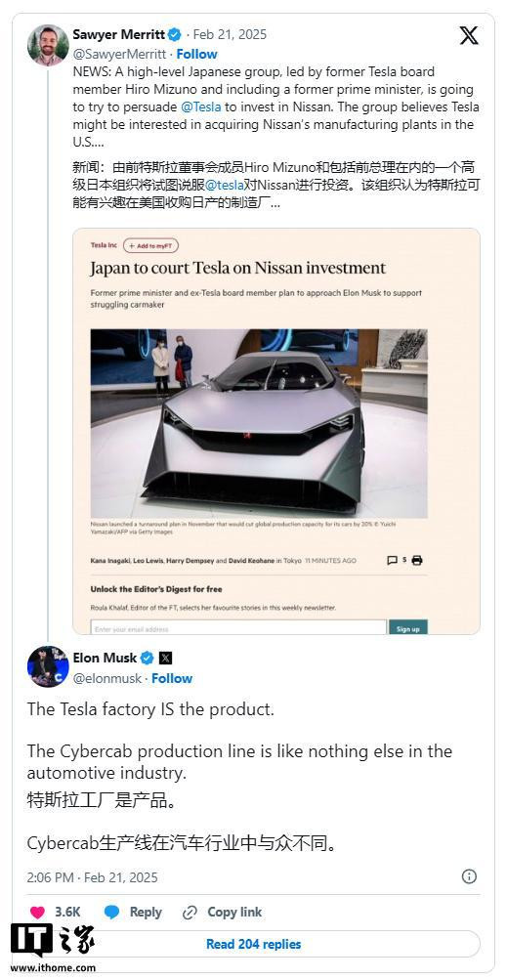This screenshot has height=980, width=507.
Task: Click the comments icon in FT article
Action: coord(393,560)
